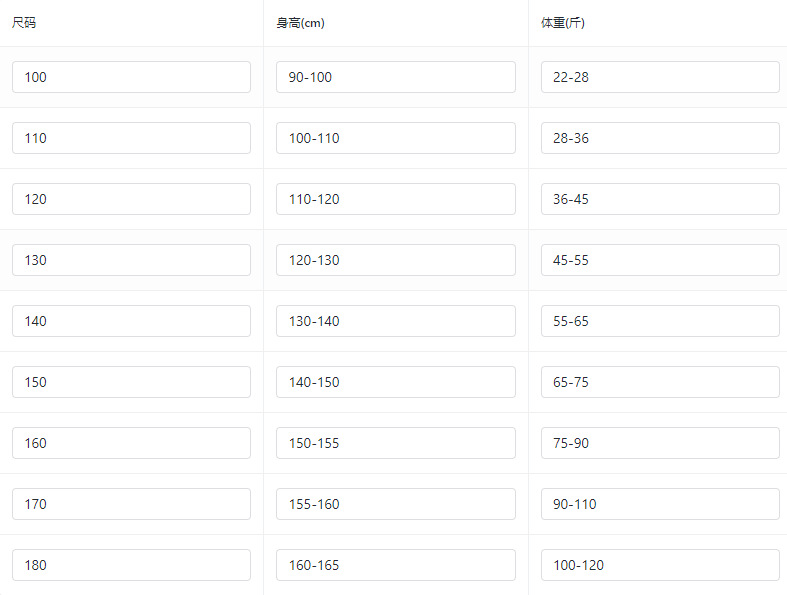Select the size field containing 160
This screenshot has height=595, width=787.
click(131, 443)
